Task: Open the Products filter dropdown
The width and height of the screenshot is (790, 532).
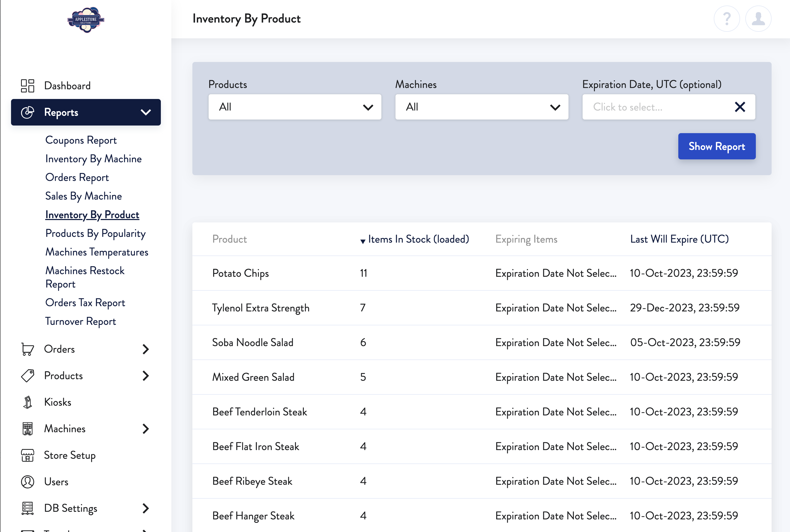Action: click(295, 107)
